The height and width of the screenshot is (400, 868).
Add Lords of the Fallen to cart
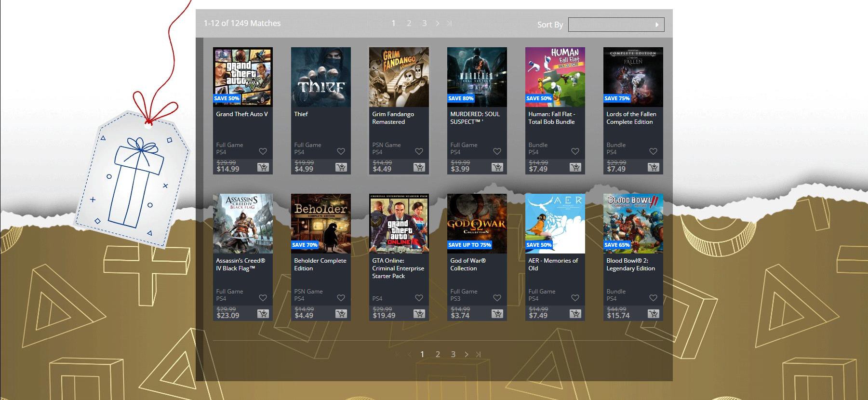point(654,167)
